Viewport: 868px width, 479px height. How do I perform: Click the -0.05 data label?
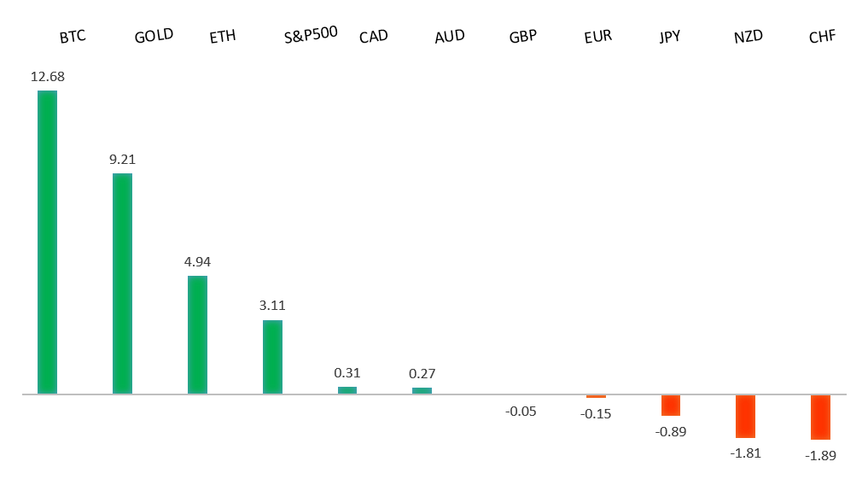point(521,412)
